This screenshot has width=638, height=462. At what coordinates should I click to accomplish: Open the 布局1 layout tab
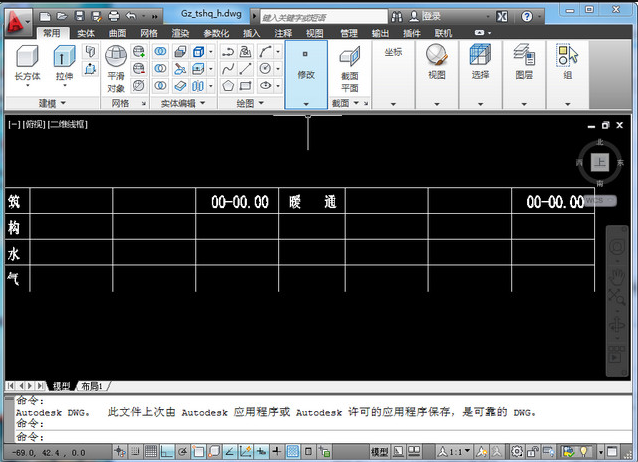[92, 386]
